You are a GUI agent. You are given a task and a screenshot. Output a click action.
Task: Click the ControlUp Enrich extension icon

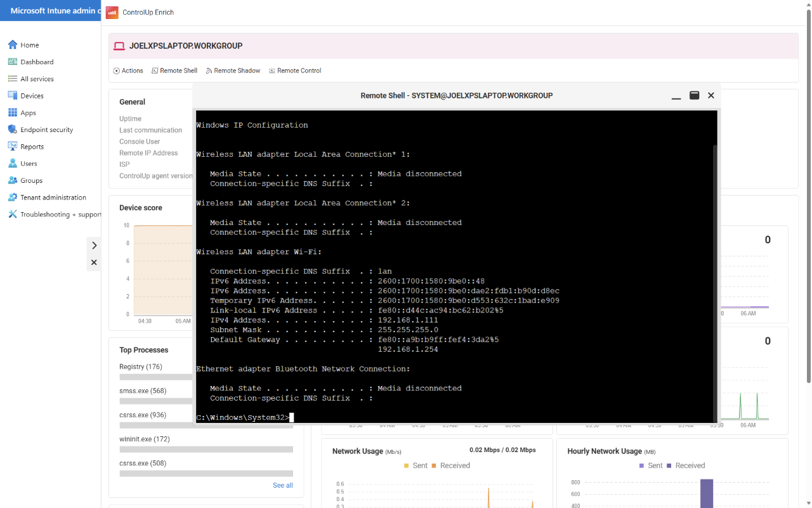[112, 11]
